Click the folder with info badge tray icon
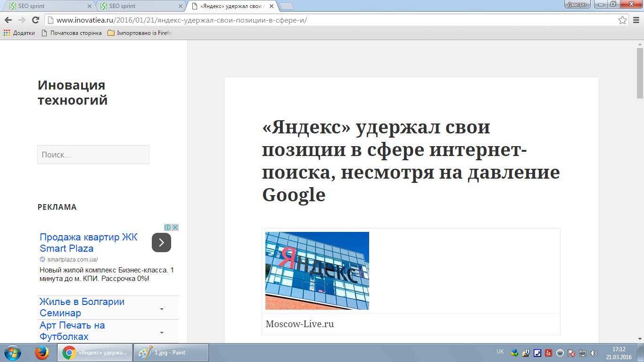 526,353
